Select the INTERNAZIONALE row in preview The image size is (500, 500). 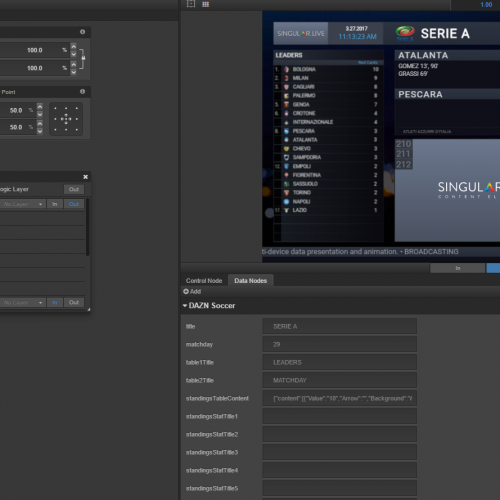tap(328, 122)
